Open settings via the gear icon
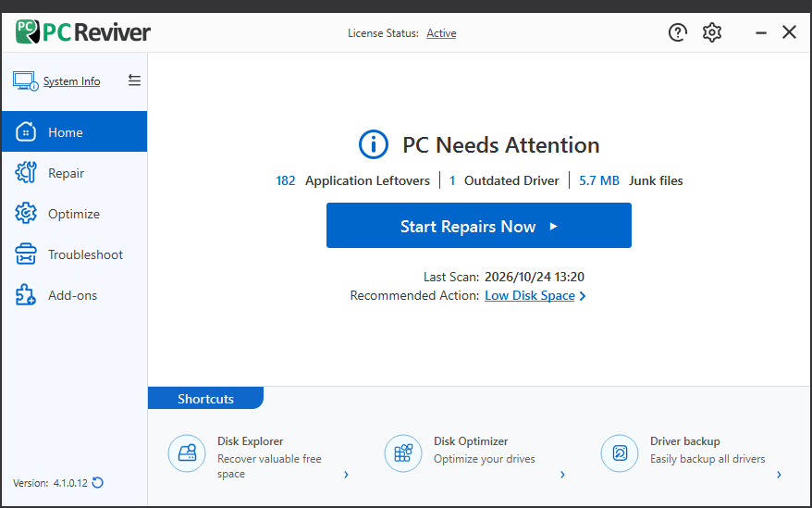This screenshot has width=812, height=508. (x=712, y=32)
